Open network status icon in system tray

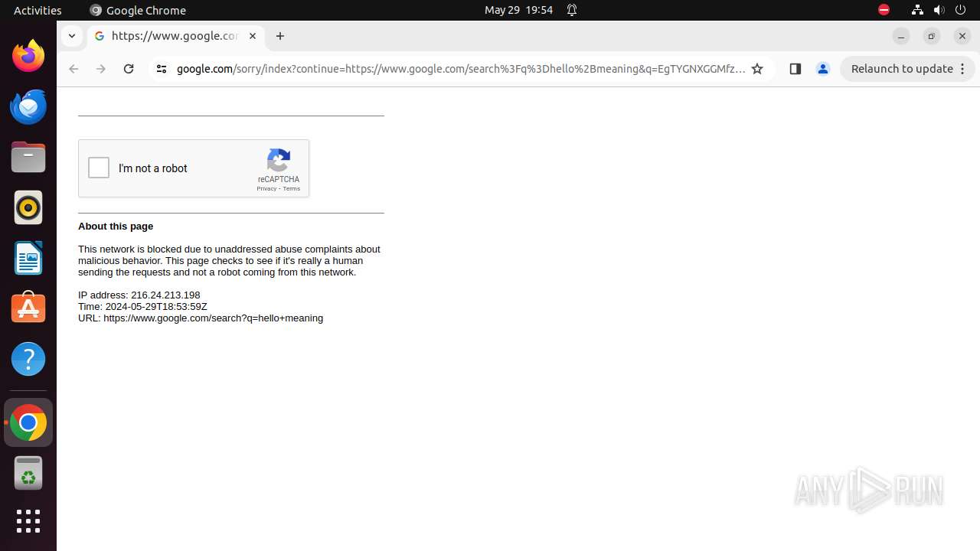[x=917, y=10]
